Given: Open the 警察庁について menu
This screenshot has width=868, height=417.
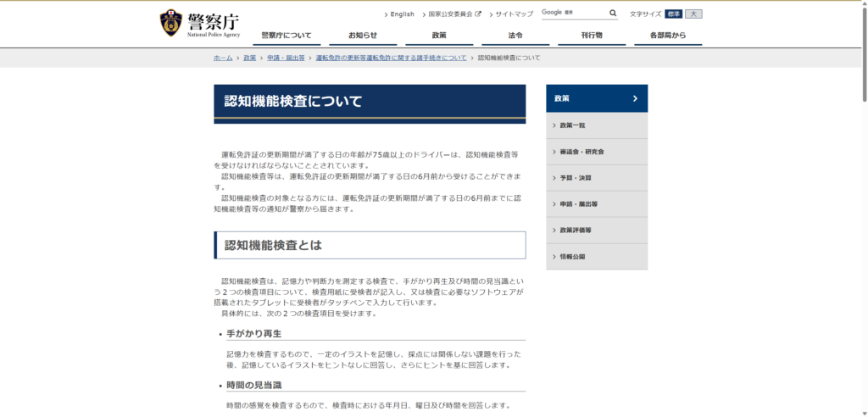Looking at the screenshot, I should (x=286, y=36).
